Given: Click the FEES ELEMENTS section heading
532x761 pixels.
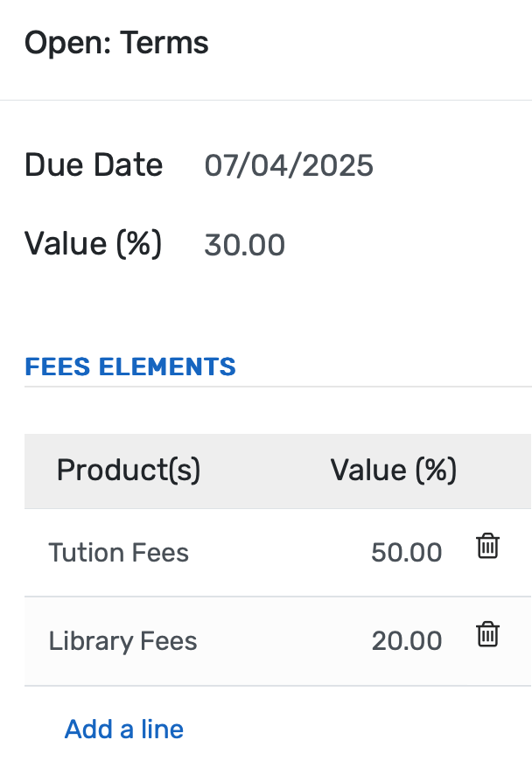Looking at the screenshot, I should tap(130, 366).
